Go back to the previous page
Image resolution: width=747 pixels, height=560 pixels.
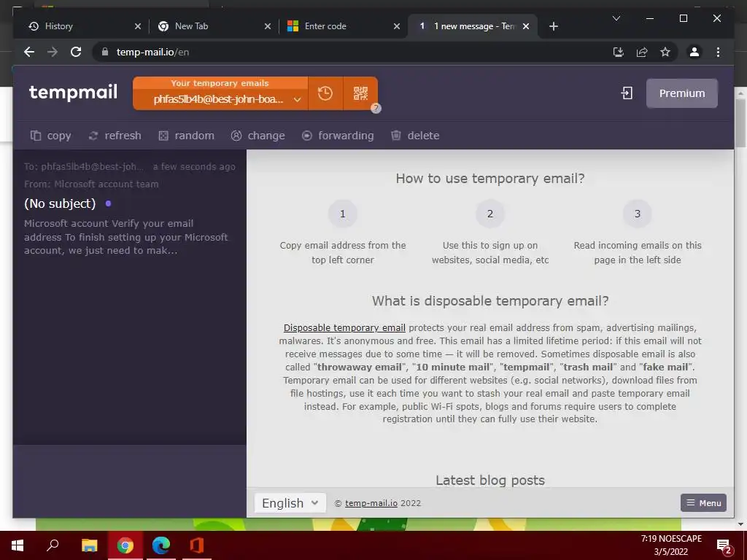pos(29,52)
